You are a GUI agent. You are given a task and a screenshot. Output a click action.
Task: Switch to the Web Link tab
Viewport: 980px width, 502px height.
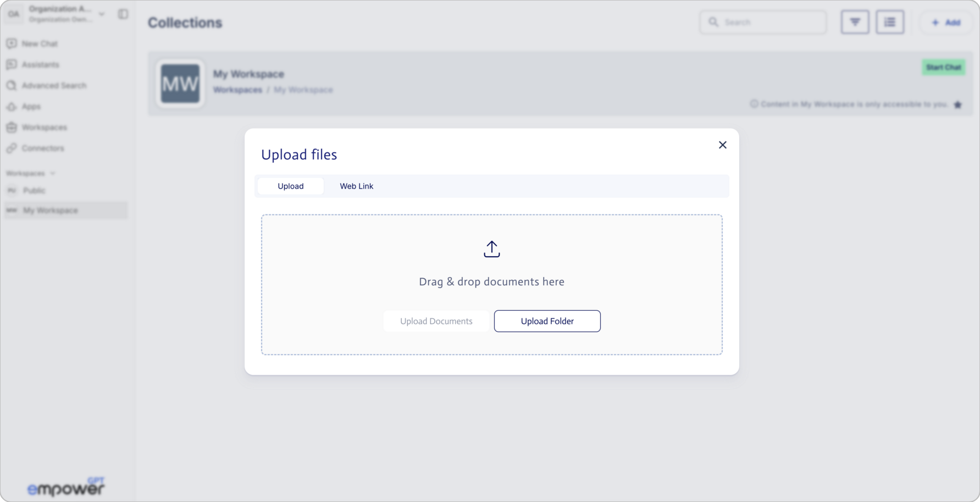(356, 186)
